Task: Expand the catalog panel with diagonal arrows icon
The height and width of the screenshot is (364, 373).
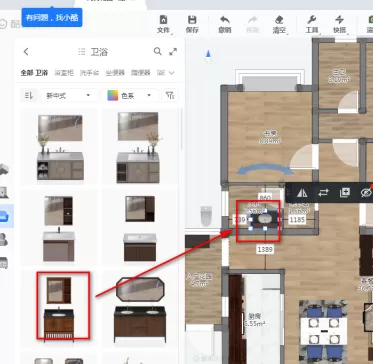Action: click(x=173, y=52)
